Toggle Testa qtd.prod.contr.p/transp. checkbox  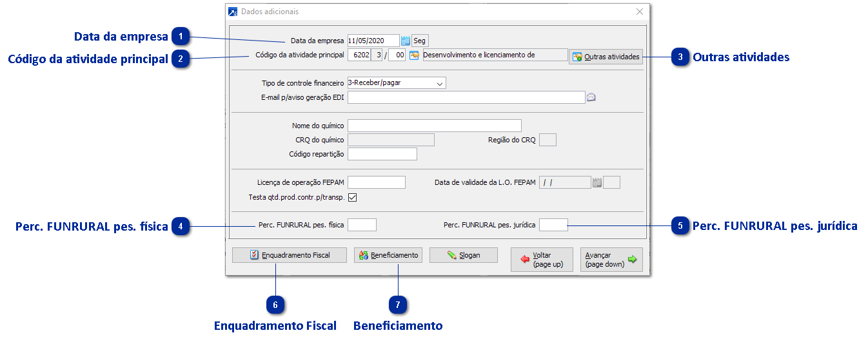coord(352,197)
